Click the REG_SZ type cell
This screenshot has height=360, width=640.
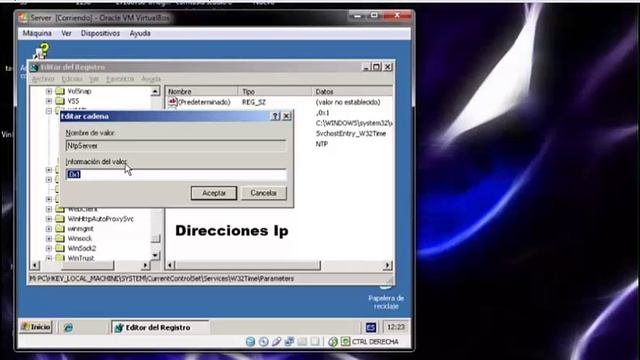254,102
